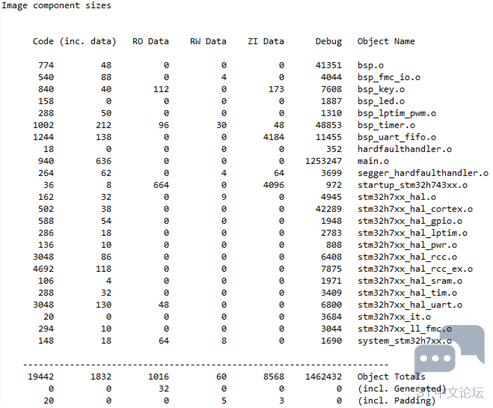Click the 'Object Totals' label

tap(391, 377)
